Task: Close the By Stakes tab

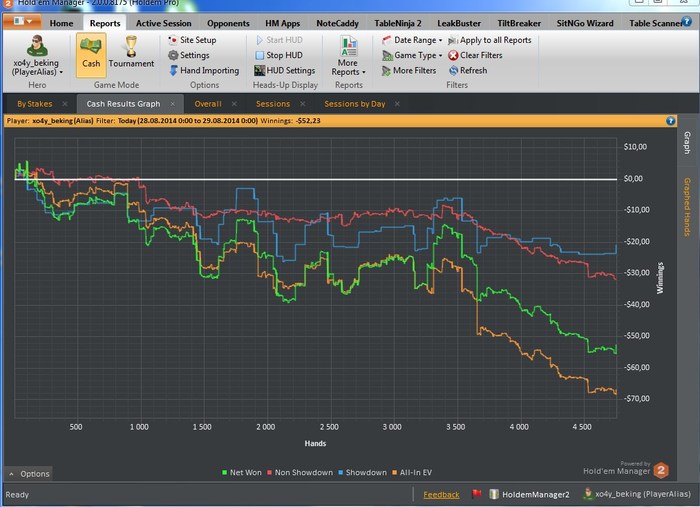Action: tap(65, 104)
